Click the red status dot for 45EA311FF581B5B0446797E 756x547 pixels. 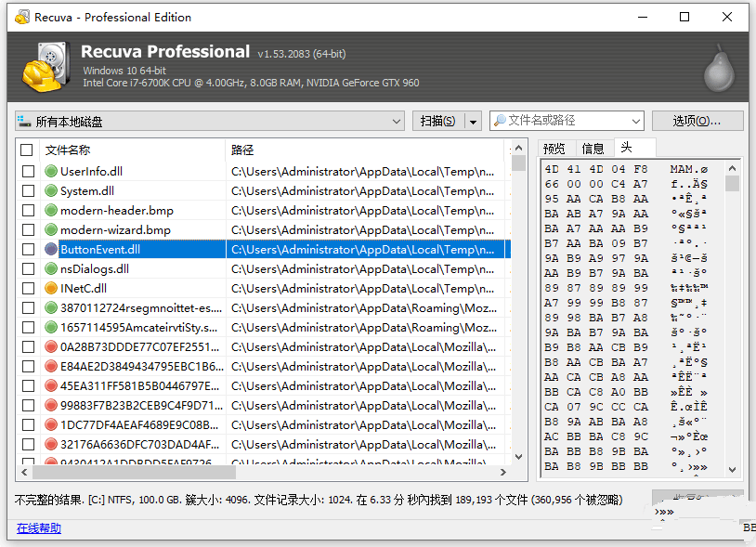coord(51,385)
